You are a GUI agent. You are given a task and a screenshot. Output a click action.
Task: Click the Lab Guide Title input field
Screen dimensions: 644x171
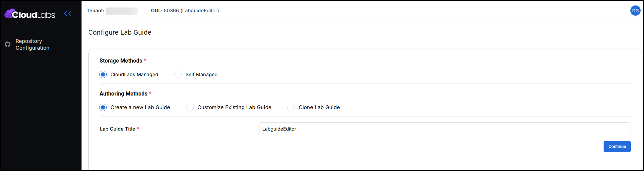(445, 129)
